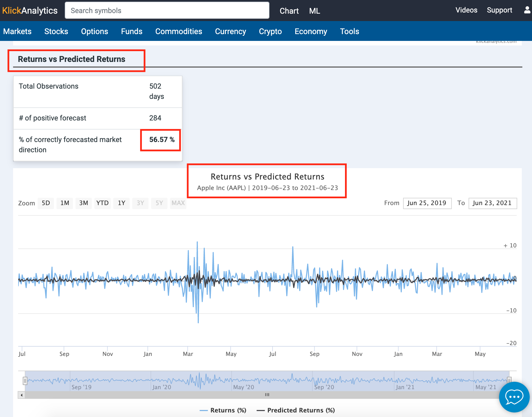This screenshot has width=532, height=417.
Task: Open the Chart menu
Action: coord(289,11)
